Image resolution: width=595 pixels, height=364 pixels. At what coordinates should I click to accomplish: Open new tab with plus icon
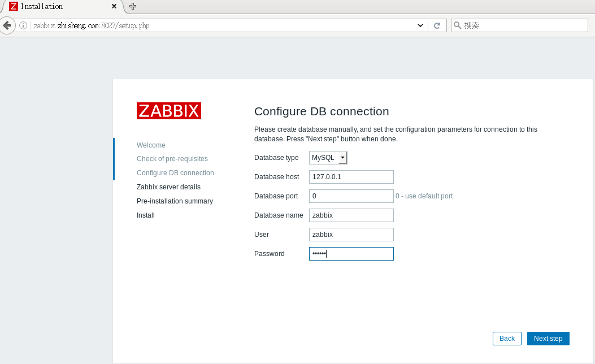[133, 6]
